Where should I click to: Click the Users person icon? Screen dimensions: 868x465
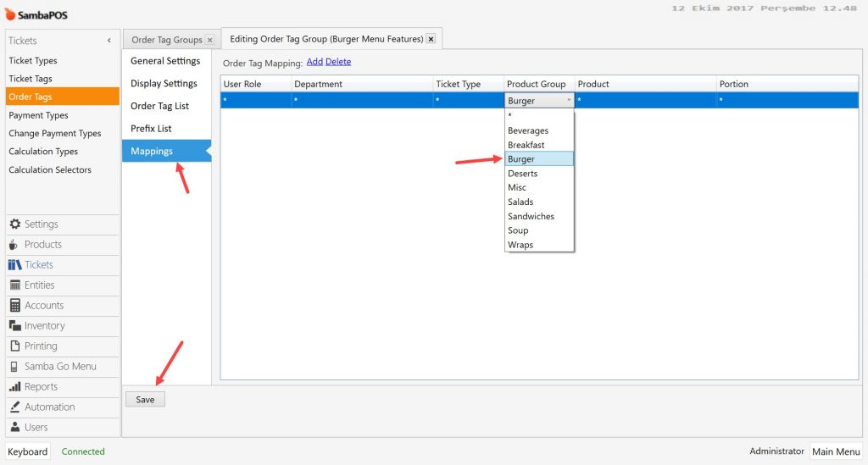coord(15,427)
